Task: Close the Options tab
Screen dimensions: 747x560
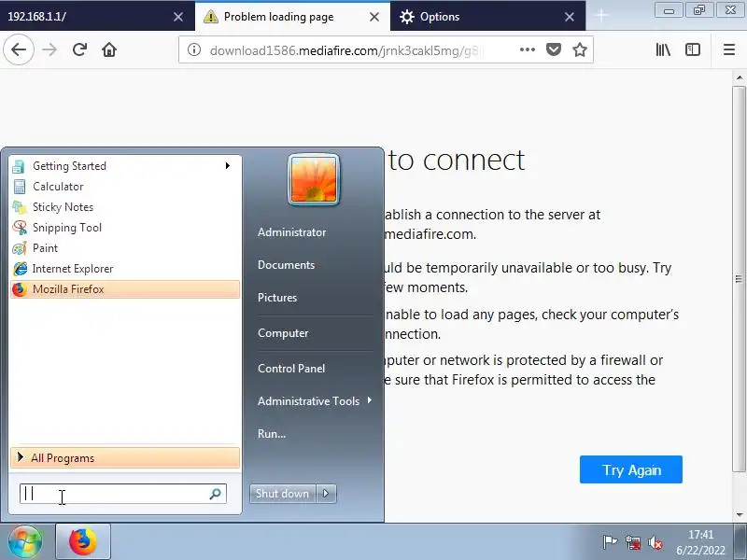Action: [570, 17]
